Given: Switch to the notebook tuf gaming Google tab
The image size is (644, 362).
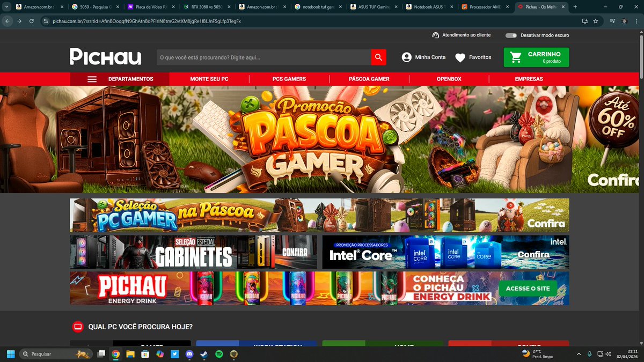Looking at the screenshot, I should coord(318,7).
